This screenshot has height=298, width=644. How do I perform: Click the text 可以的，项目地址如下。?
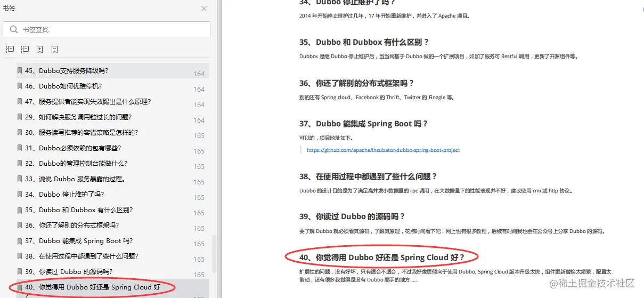326,138
